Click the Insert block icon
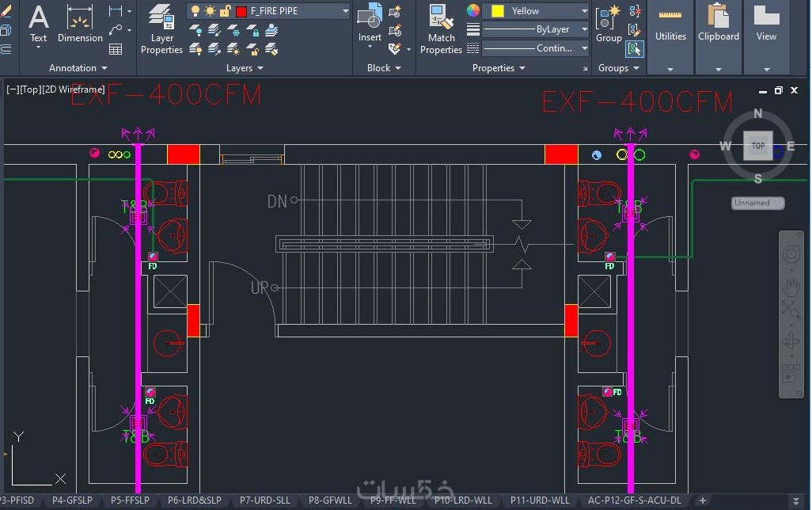This screenshot has height=510, width=812. point(370,16)
